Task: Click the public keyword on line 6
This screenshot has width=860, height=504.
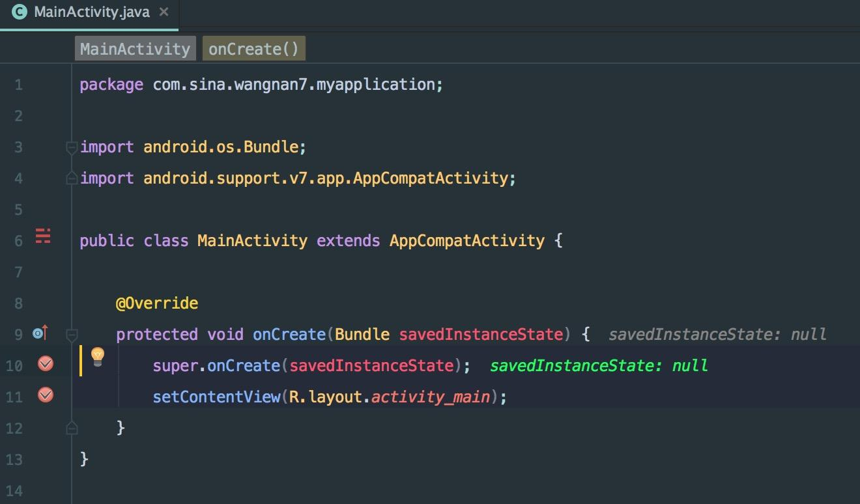Action: (107, 241)
